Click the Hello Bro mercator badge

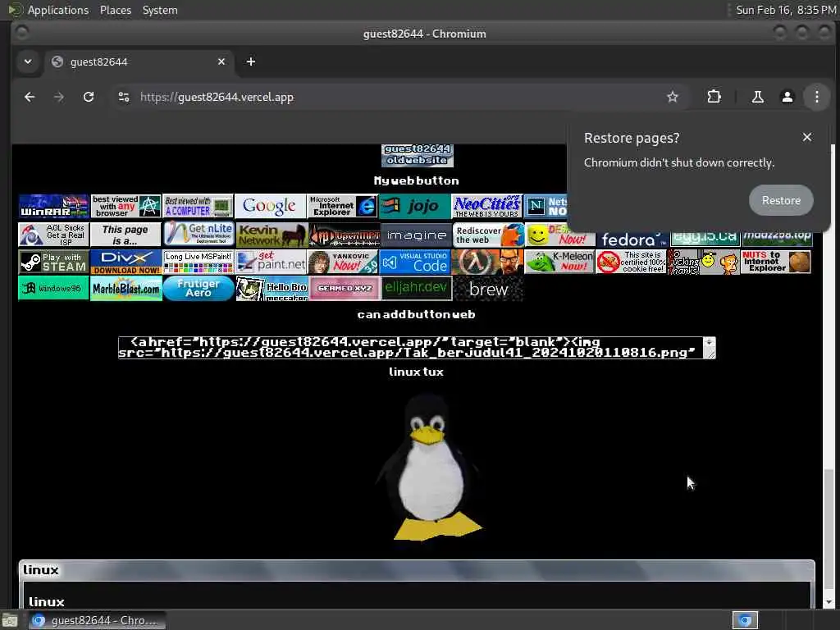272,288
